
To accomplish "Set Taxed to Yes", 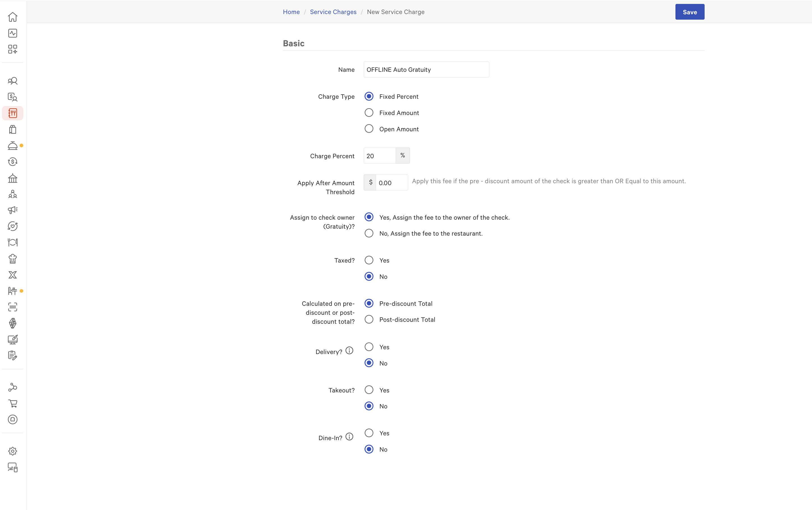I will click(369, 260).
